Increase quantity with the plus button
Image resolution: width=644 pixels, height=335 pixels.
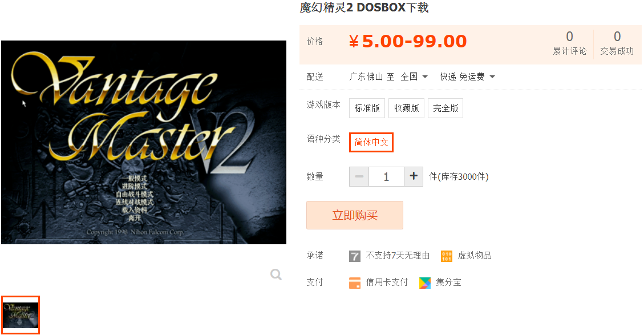(x=414, y=176)
